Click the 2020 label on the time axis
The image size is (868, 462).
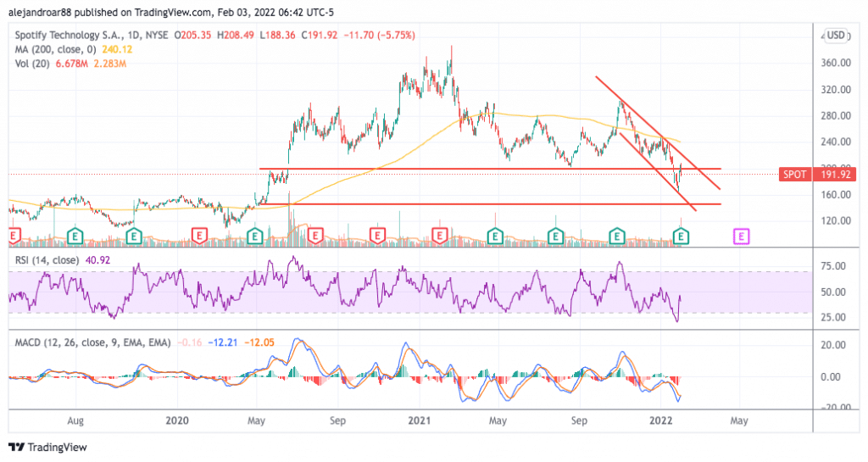click(177, 421)
